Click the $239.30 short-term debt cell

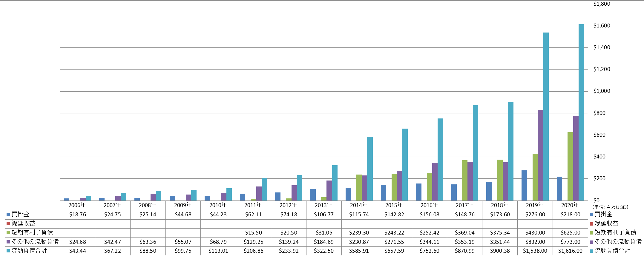click(359, 233)
